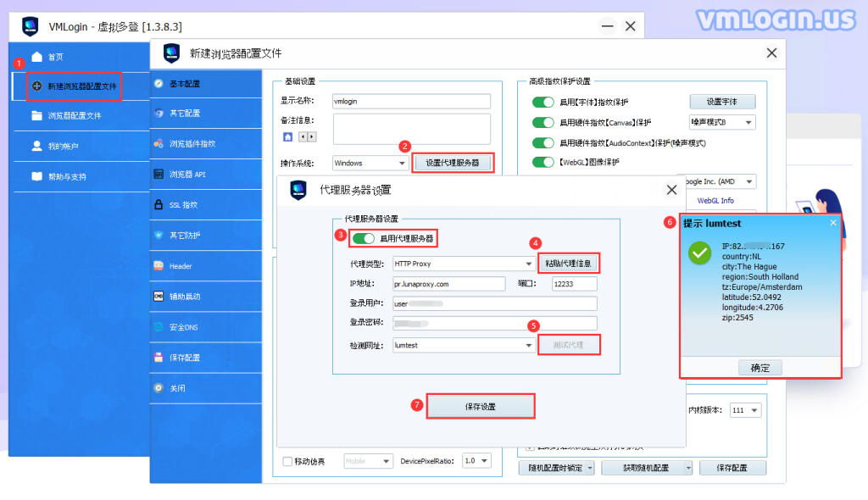The height and width of the screenshot is (500, 868).
Task: Toggle font fingerprint protection switch
Action: point(543,102)
